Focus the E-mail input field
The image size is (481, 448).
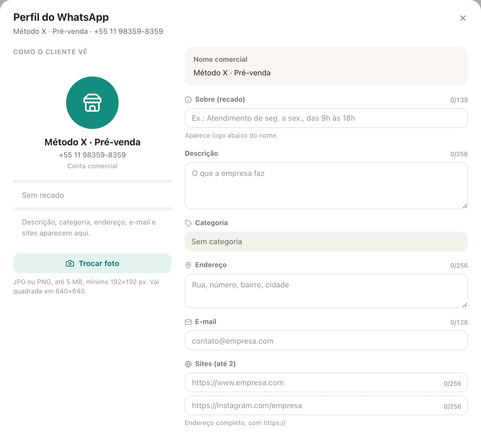tap(326, 340)
